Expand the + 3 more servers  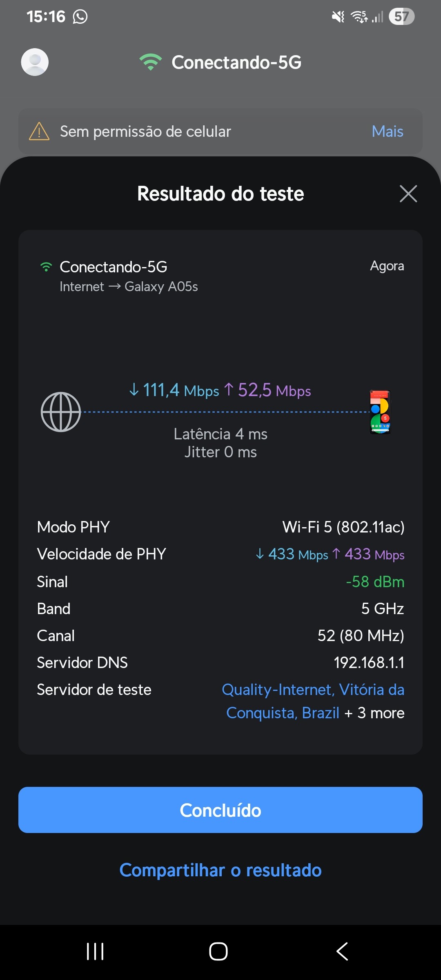pyautogui.click(x=374, y=713)
